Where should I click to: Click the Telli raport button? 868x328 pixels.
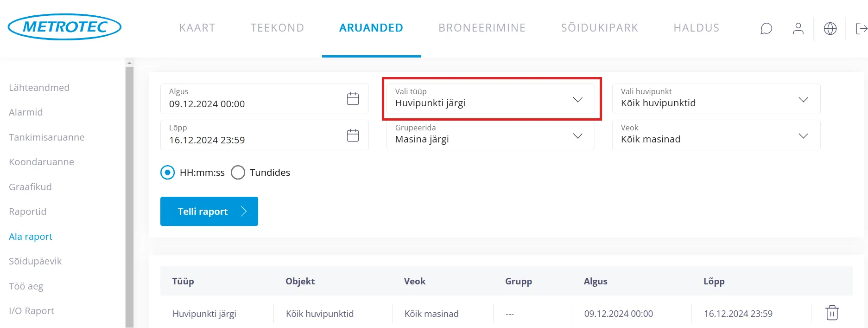[x=209, y=212]
